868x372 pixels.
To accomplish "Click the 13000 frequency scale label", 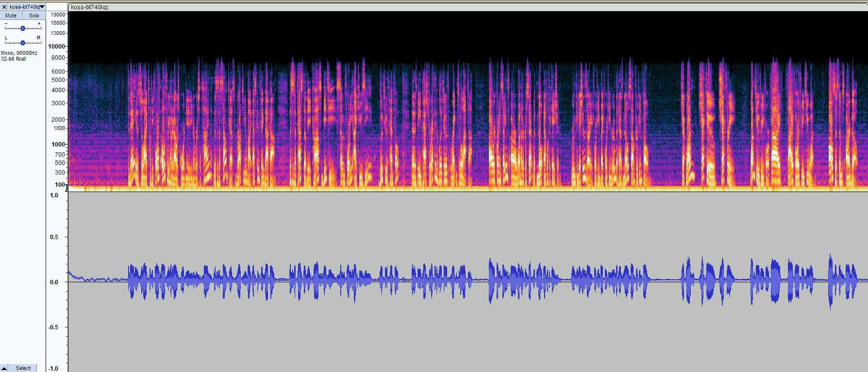I will tap(58, 33).
